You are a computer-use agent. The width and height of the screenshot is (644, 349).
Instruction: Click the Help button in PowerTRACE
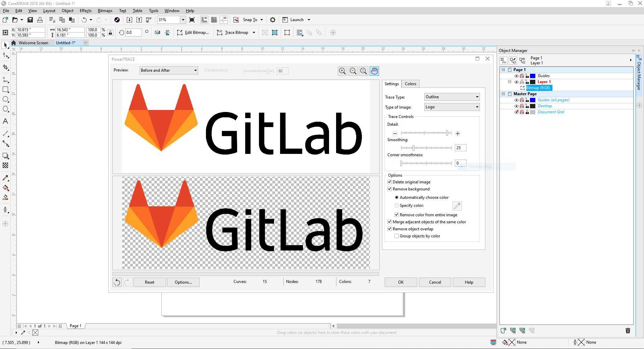tap(469, 282)
